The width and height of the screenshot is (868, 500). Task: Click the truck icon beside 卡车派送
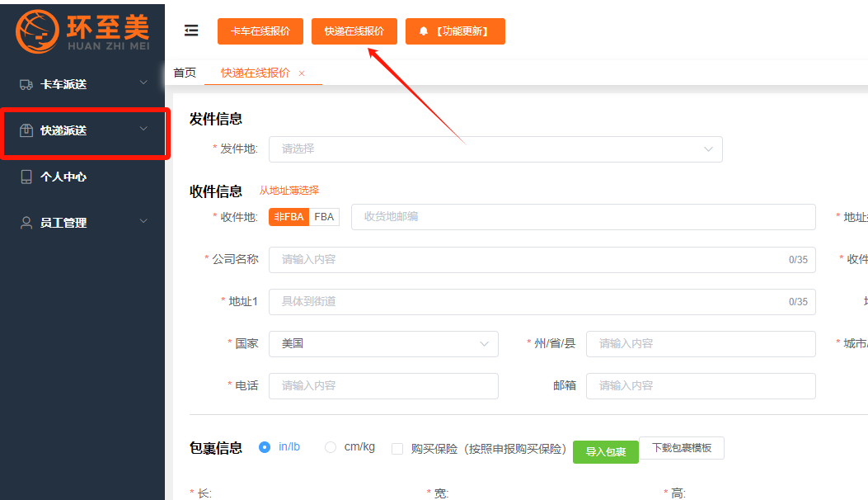26,84
